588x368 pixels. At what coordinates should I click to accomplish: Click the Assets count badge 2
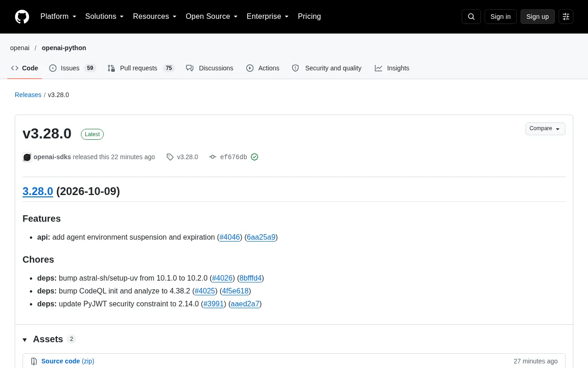point(71,339)
